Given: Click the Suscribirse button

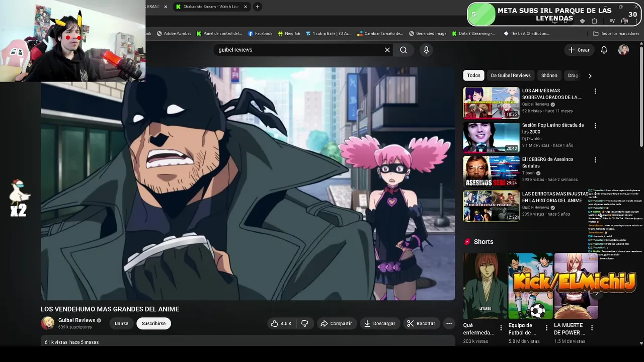Looking at the screenshot, I should 153,323.
